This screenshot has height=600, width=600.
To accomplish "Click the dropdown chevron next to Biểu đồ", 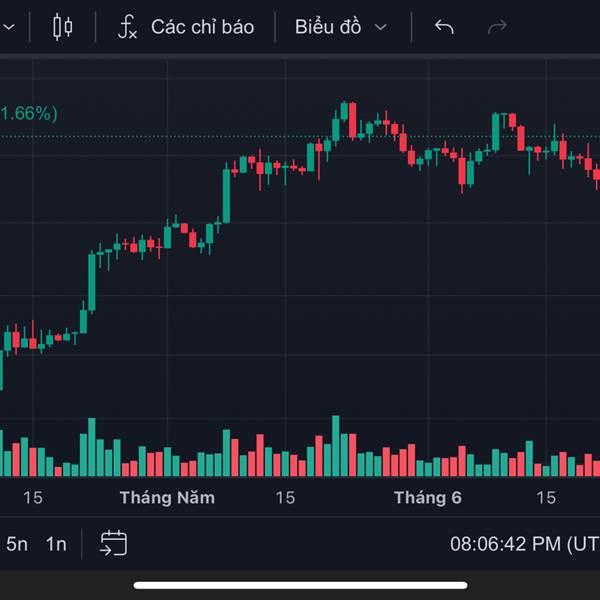I will (x=381, y=27).
